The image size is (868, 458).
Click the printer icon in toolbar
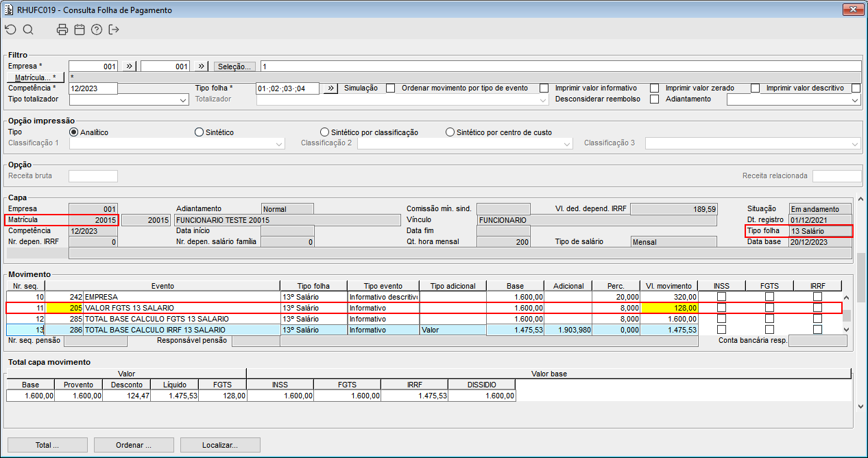62,29
